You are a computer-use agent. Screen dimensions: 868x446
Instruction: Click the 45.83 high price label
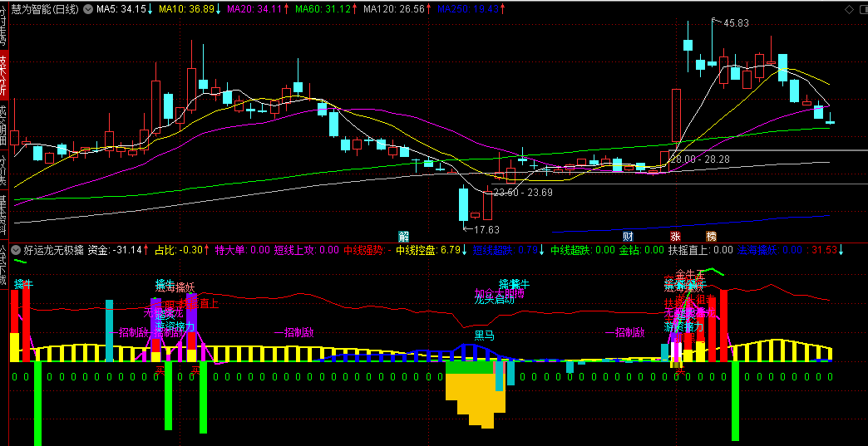click(736, 22)
